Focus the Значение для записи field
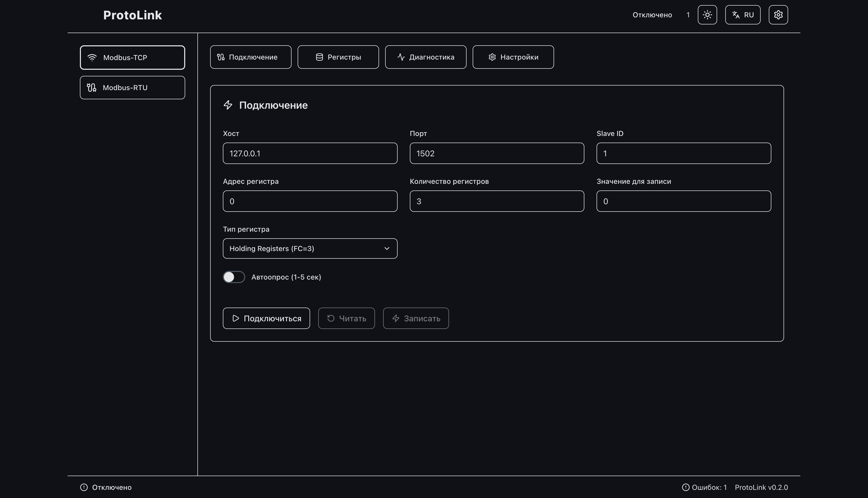 tap(684, 201)
